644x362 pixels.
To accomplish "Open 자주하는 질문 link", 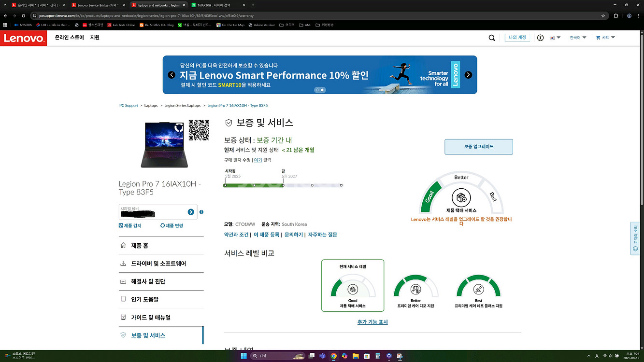I will 323,235.
